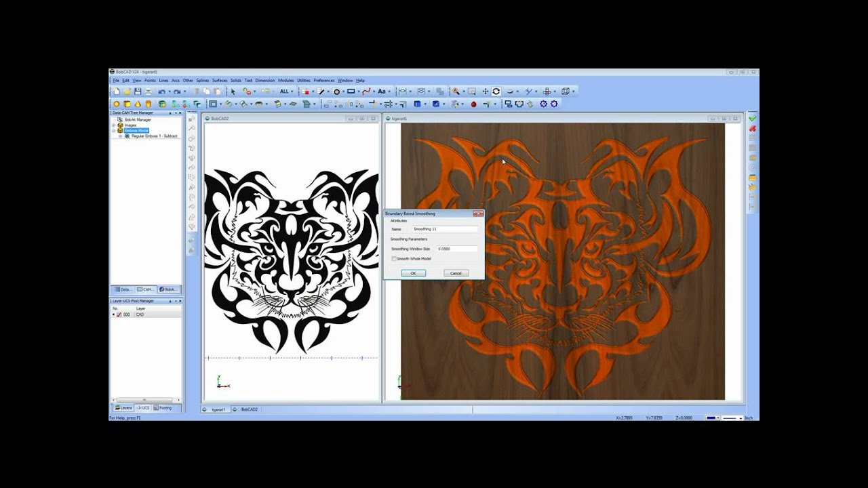Click the orange Cylinder solid icon
Image resolution: width=868 pixels, height=488 pixels.
pyautogui.click(x=149, y=104)
